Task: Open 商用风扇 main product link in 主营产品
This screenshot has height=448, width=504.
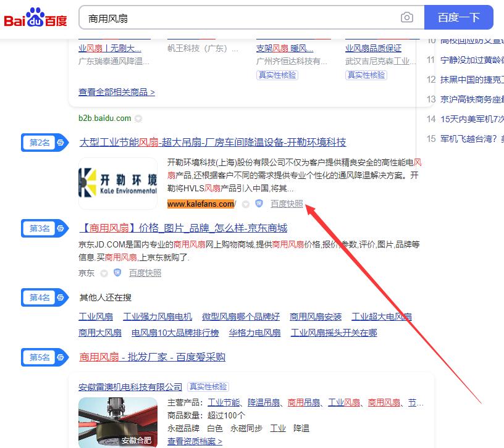Action: tap(384, 402)
